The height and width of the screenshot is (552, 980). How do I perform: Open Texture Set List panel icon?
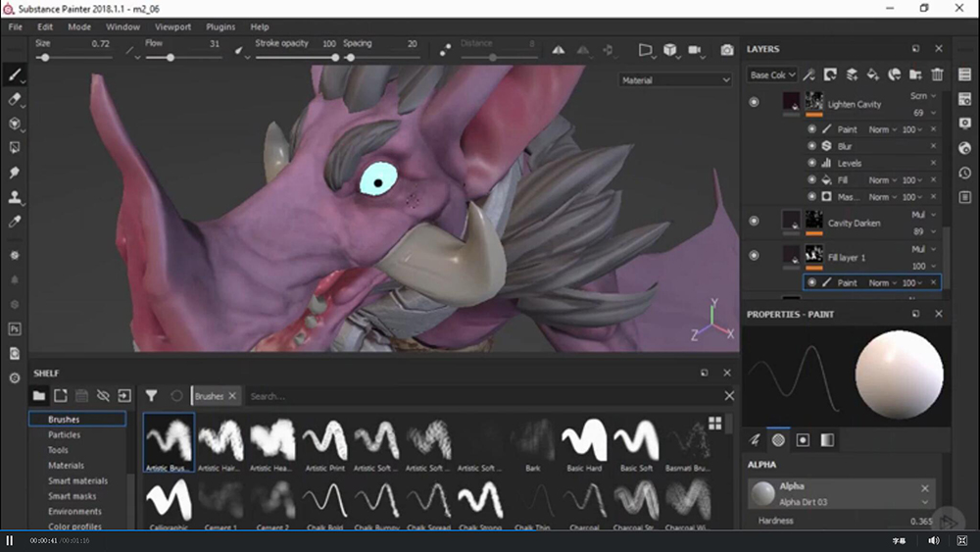pos(965,75)
